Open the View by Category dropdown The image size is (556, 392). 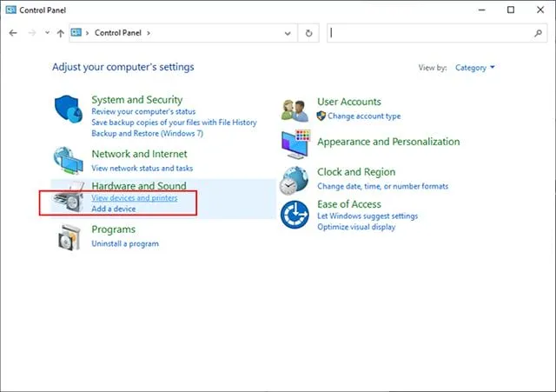tap(474, 68)
